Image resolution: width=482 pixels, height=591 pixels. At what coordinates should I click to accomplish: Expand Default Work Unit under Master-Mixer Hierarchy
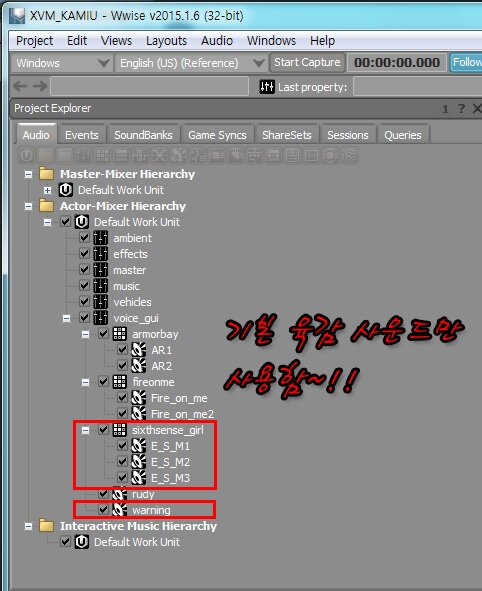point(47,190)
